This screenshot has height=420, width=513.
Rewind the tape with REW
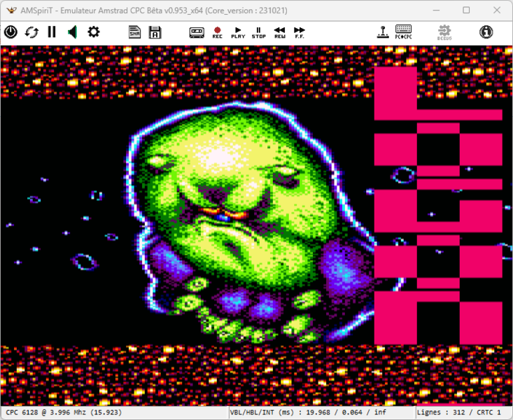point(279,32)
